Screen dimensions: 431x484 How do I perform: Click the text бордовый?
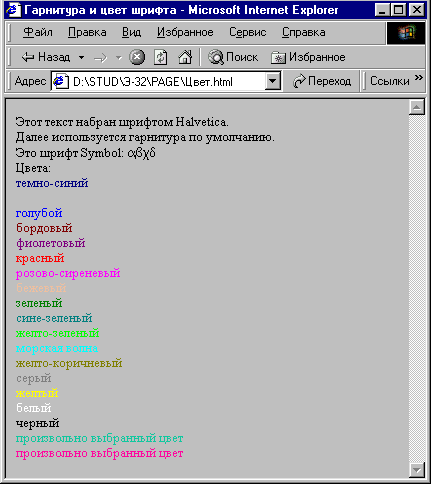click(x=44, y=228)
